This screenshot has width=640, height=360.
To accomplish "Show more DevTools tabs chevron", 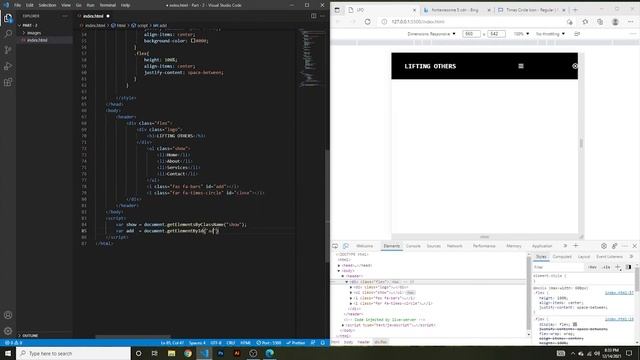I will point(565,246).
